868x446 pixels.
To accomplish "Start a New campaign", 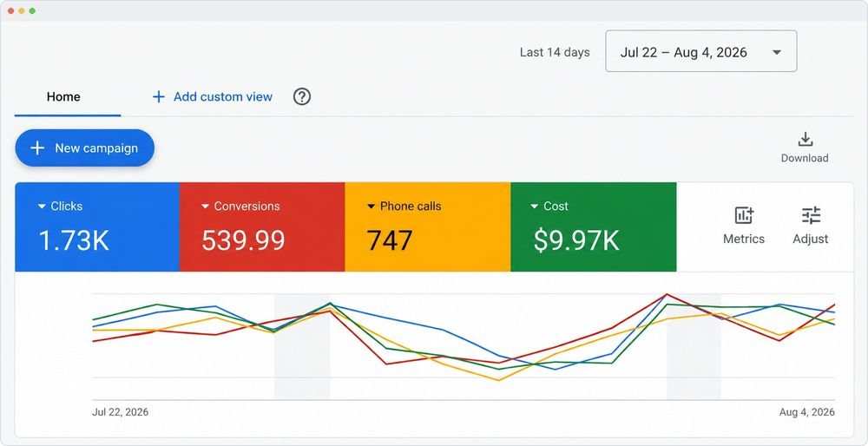I will pyautogui.click(x=85, y=148).
